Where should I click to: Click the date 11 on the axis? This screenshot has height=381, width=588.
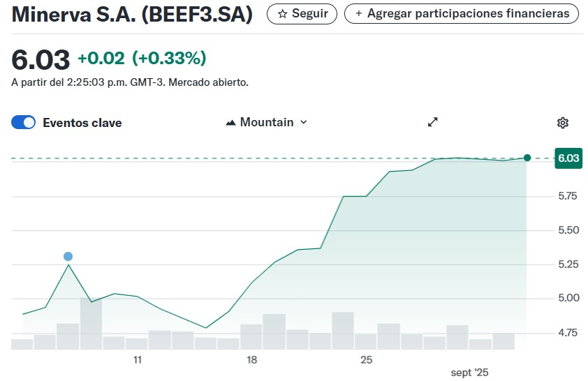138,360
